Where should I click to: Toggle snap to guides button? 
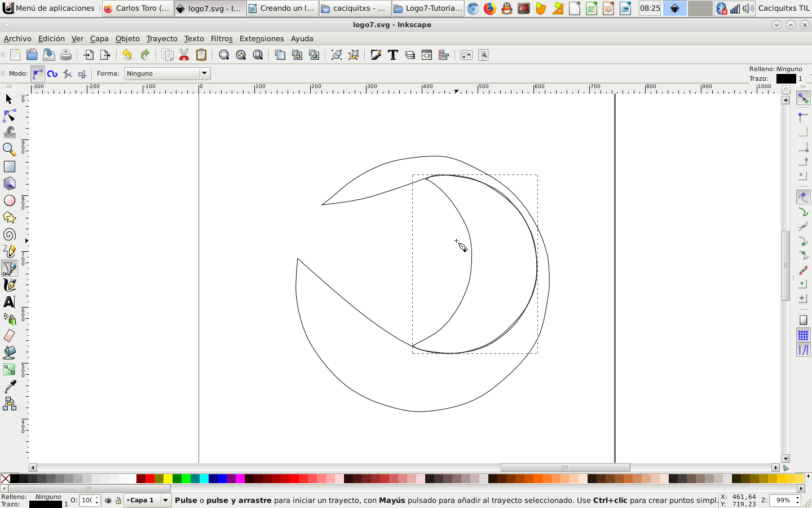[x=804, y=350]
